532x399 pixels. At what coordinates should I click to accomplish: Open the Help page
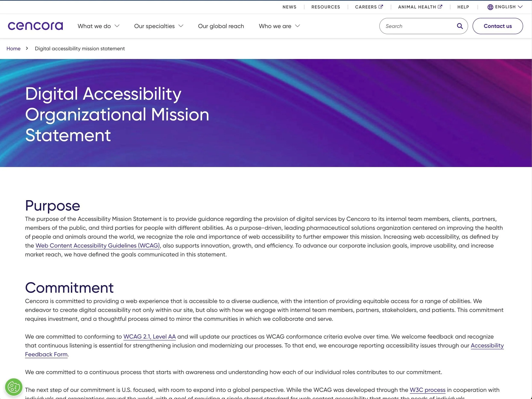pos(463,7)
